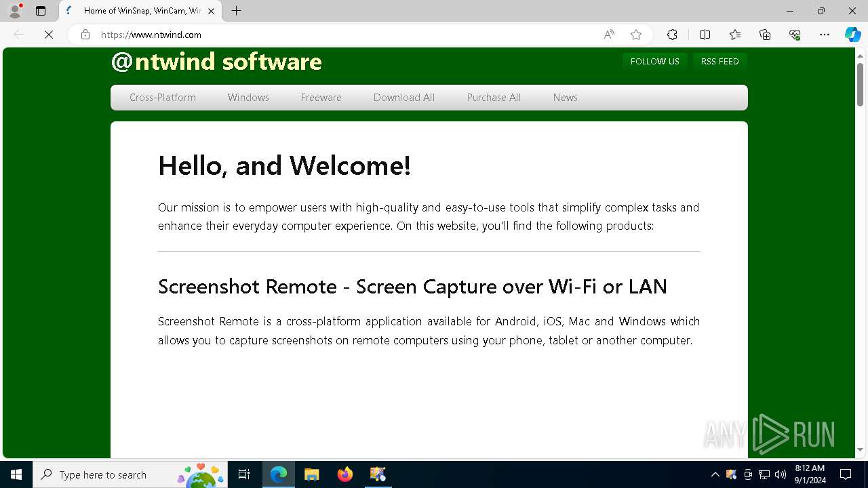
Task: Enable split screen view
Action: (x=705, y=35)
